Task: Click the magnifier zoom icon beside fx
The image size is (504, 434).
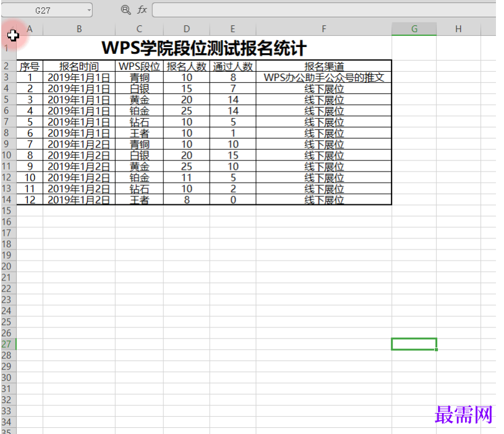Action: click(126, 10)
